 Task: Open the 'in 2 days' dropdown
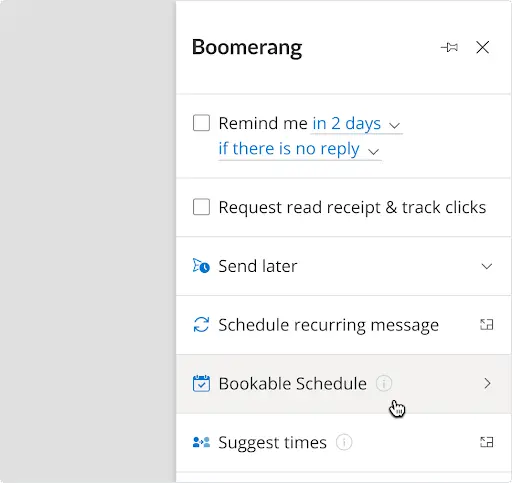pyautogui.click(x=356, y=124)
